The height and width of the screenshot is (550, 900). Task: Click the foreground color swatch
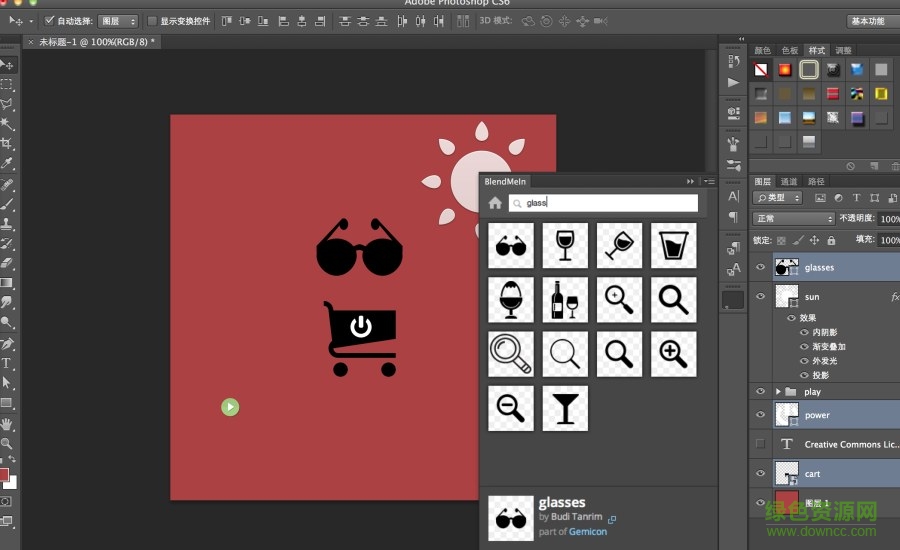pyautogui.click(x=4, y=474)
